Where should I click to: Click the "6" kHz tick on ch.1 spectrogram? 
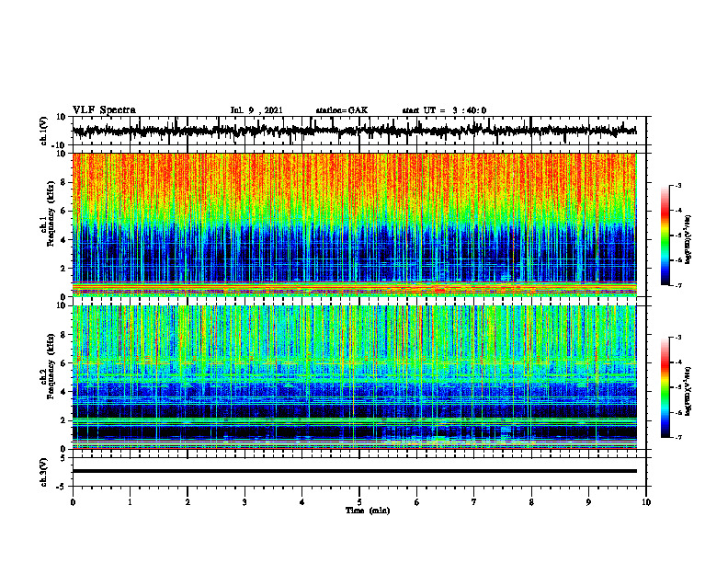[63, 212]
